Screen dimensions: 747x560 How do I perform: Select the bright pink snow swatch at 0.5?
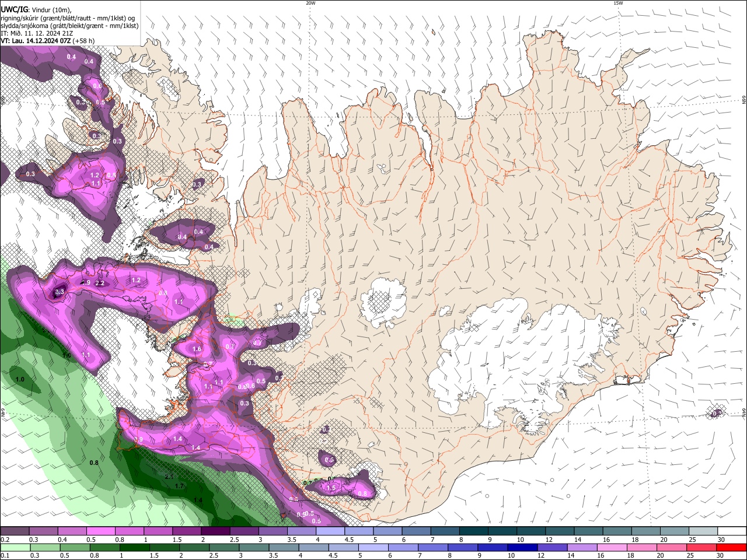tap(100, 531)
